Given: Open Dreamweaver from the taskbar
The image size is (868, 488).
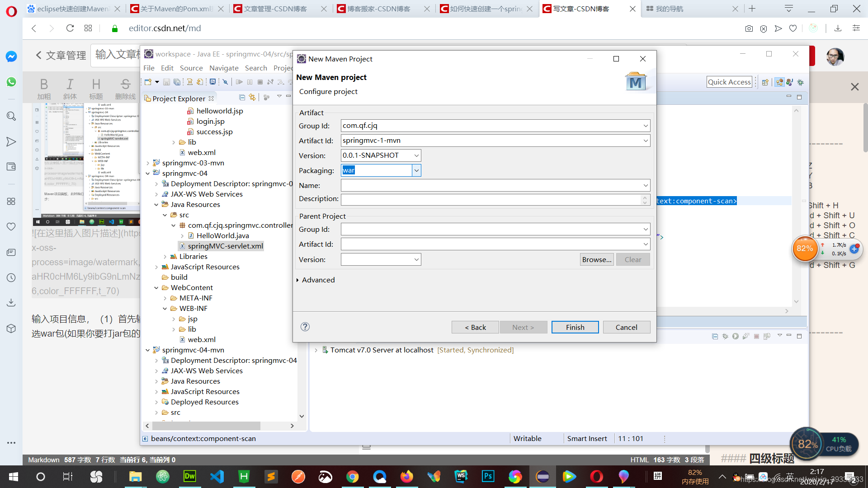Looking at the screenshot, I should [189, 476].
